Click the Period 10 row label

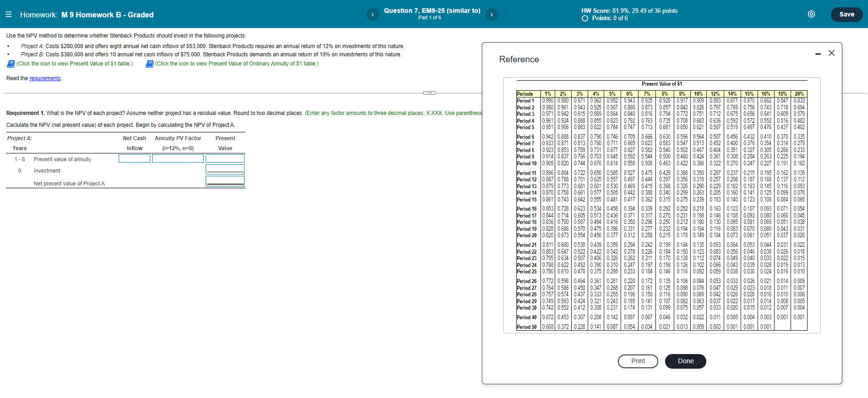[x=527, y=164]
